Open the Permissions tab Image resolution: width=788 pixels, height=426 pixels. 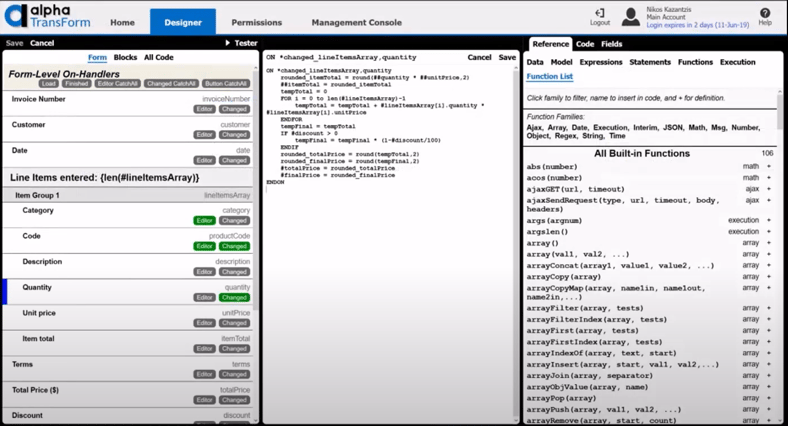[x=256, y=23]
